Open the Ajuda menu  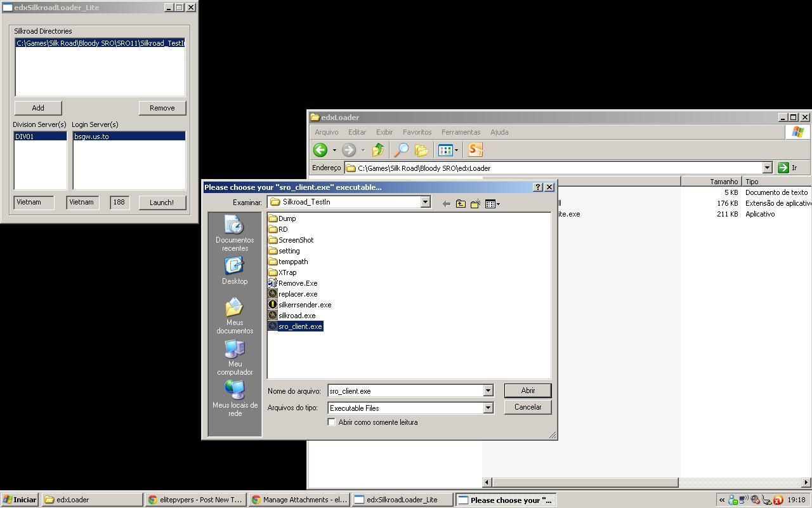499,132
